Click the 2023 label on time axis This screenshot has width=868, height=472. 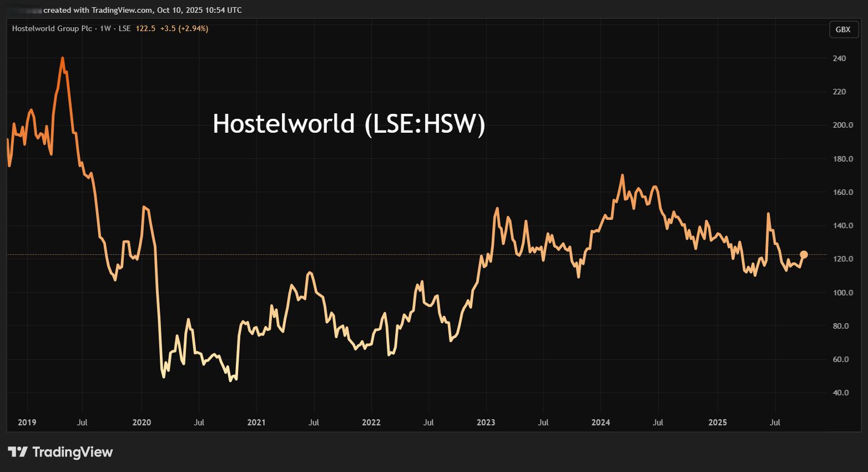(x=486, y=423)
